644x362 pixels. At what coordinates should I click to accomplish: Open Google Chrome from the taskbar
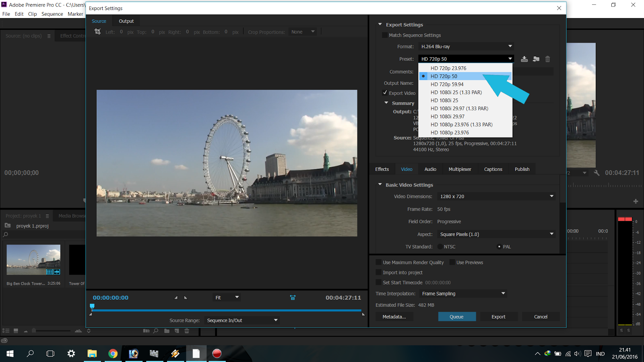click(x=113, y=354)
